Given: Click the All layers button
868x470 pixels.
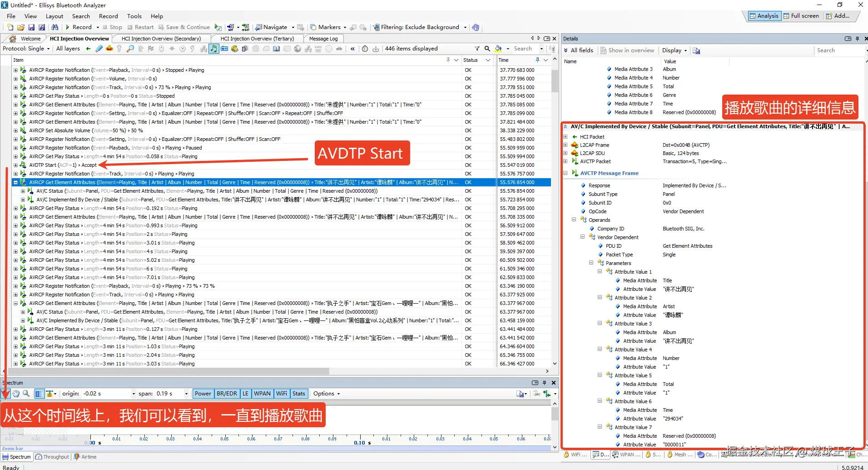Looking at the screenshot, I should tap(68, 49).
